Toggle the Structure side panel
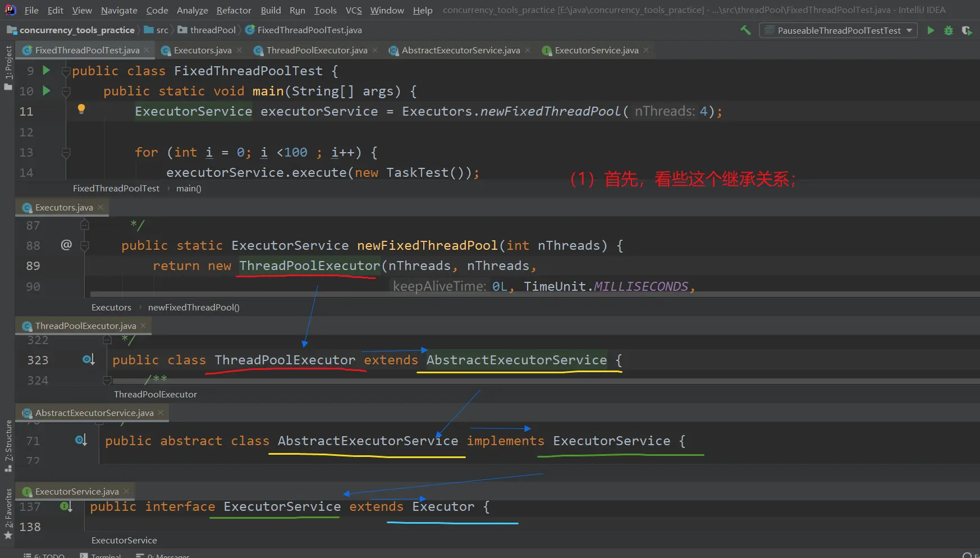980x558 pixels. 8,445
